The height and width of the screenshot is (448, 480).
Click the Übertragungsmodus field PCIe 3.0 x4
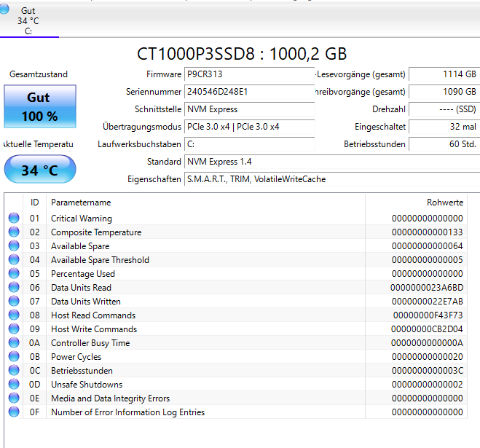pos(249,127)
